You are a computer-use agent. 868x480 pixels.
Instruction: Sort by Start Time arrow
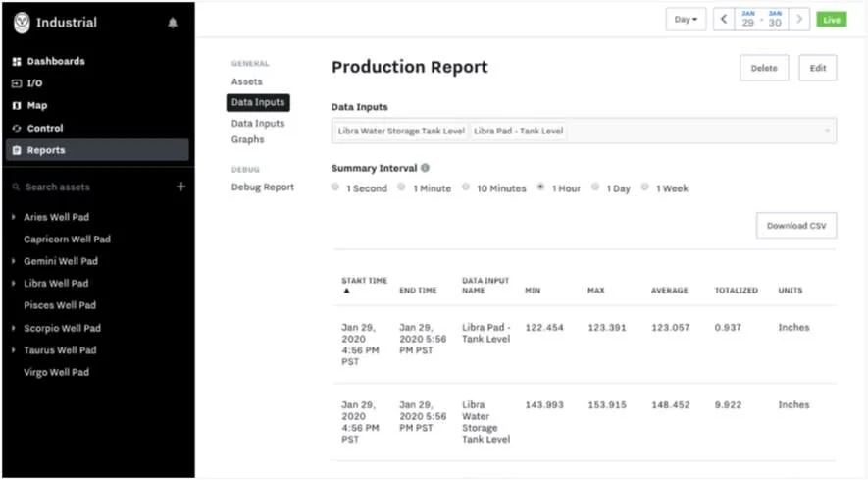point(346,291)
